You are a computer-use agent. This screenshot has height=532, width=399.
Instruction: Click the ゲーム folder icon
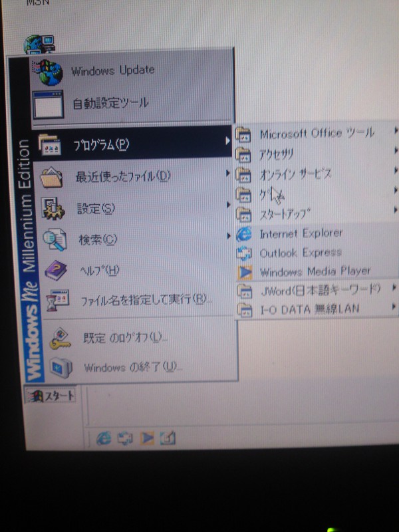coord(243,195)
